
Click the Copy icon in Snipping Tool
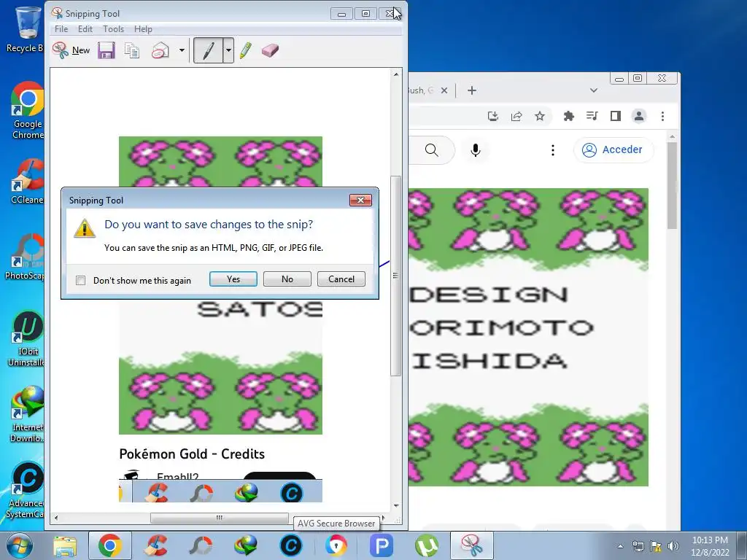(x=132, y=50)
